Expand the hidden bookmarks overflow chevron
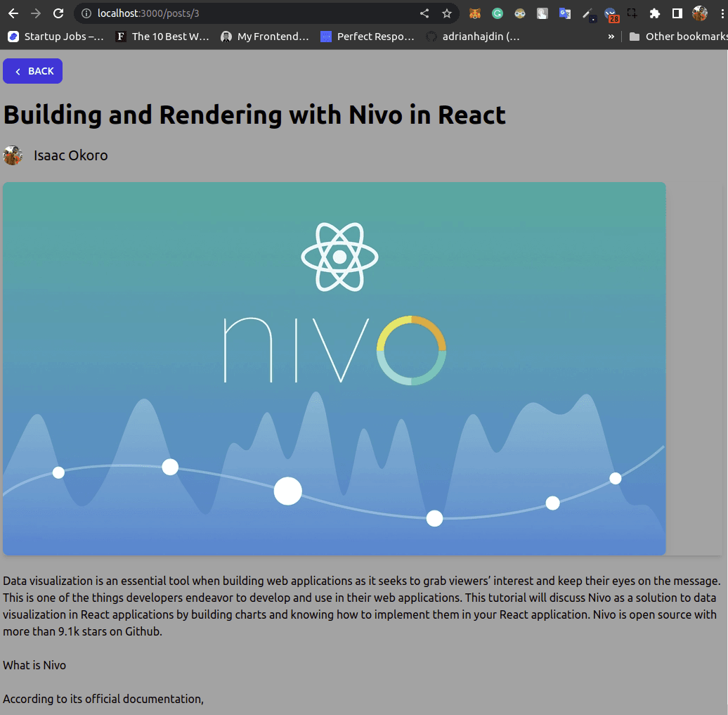 [x=611, y=37]
